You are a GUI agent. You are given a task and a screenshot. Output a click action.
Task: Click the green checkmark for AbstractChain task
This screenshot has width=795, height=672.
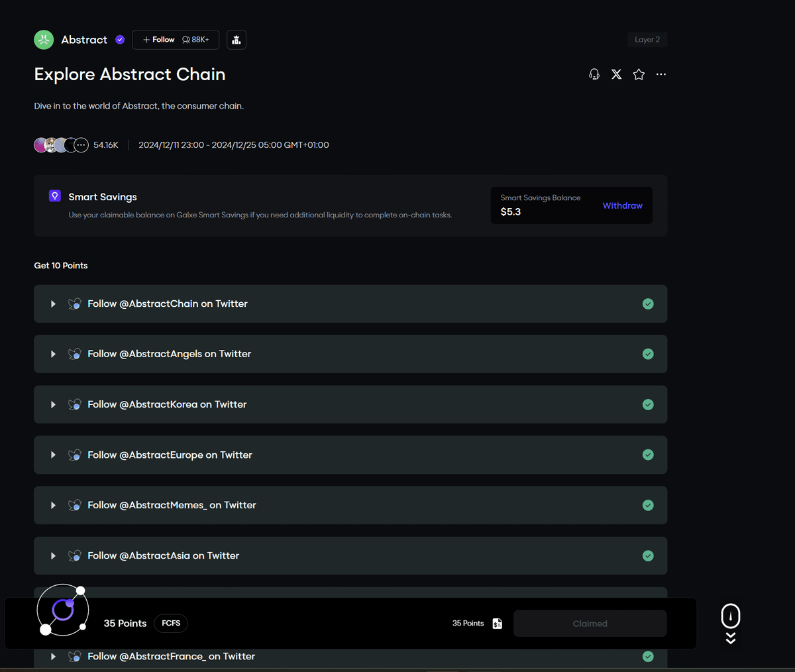pyautogui.click(x=648, y=304)
